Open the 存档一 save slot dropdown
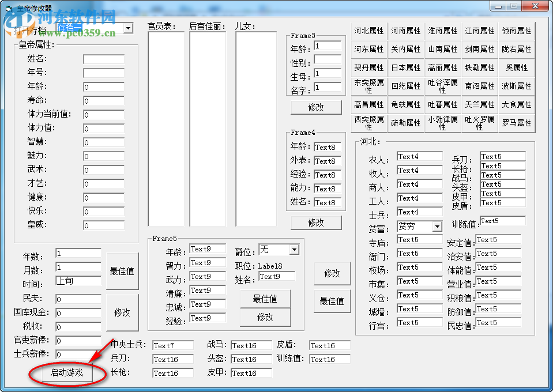 (x=128, y=27)
